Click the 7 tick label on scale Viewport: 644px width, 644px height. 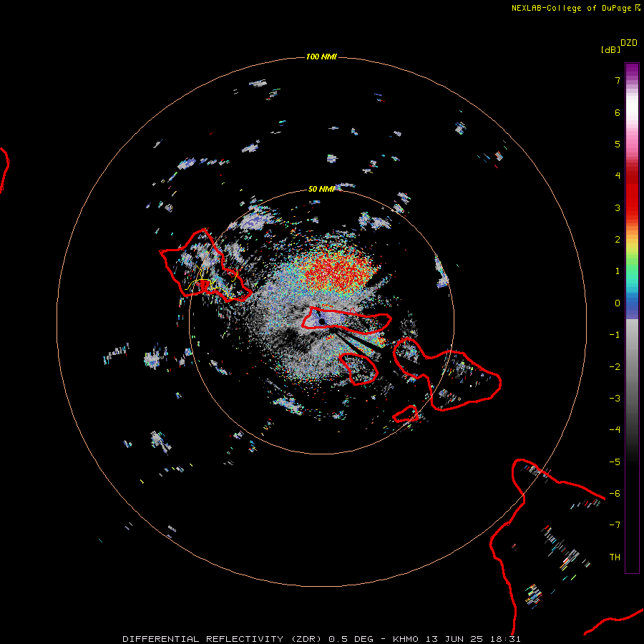point(618,80)
